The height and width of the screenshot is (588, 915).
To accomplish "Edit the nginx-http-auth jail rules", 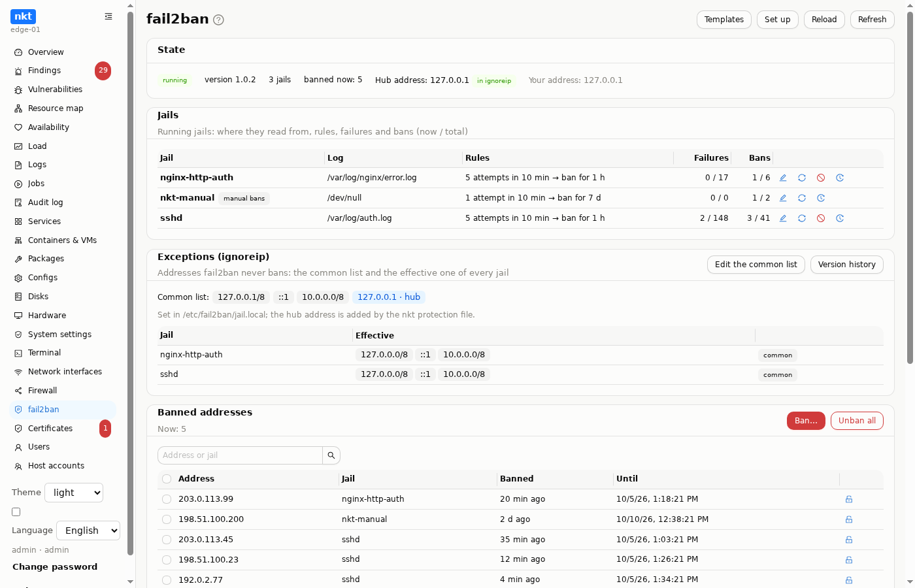I will [783, 178].
